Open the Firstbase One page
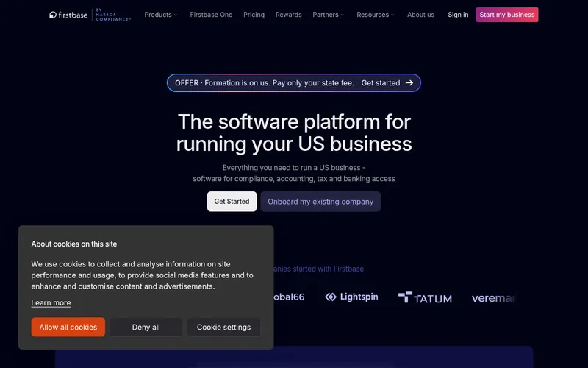Image resolution: width=588 pixels, height=368 pixels. point(211,15)
